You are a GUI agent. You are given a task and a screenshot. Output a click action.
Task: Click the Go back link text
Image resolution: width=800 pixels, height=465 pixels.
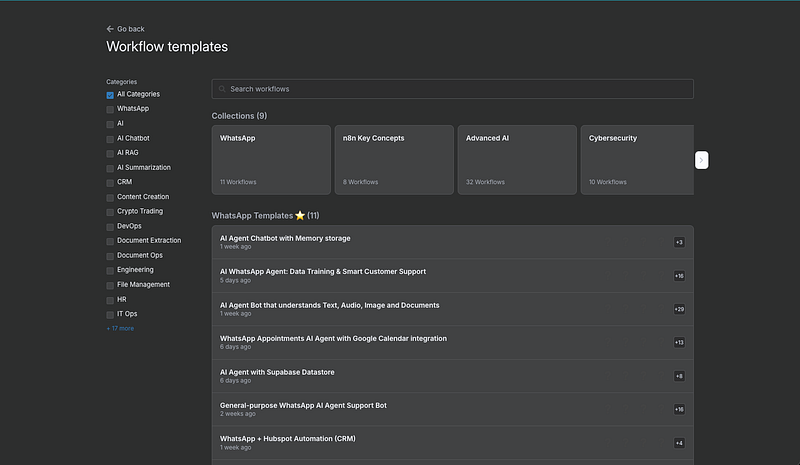point(131,29)
